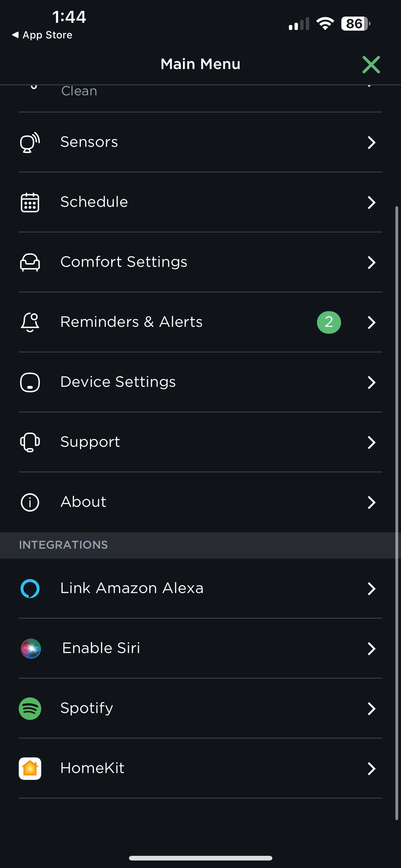Tap the Siri icon
401x868 pixels.
(x=30, y=648)
